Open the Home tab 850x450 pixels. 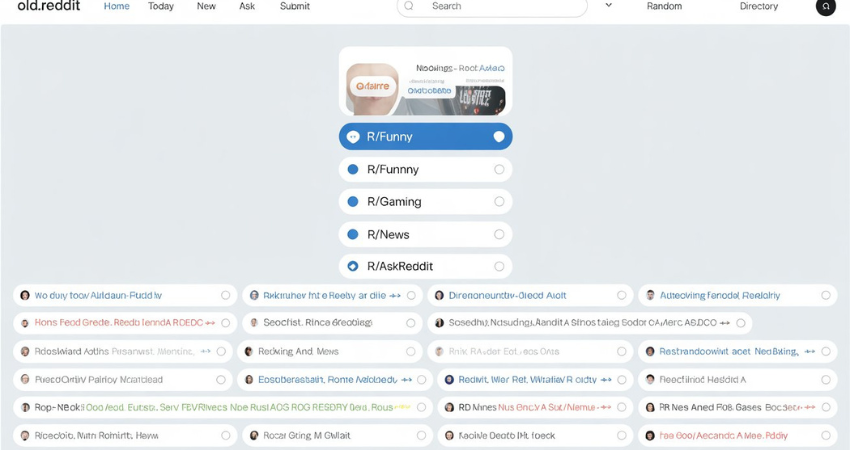pyautogui.click(x=117, y=7)
